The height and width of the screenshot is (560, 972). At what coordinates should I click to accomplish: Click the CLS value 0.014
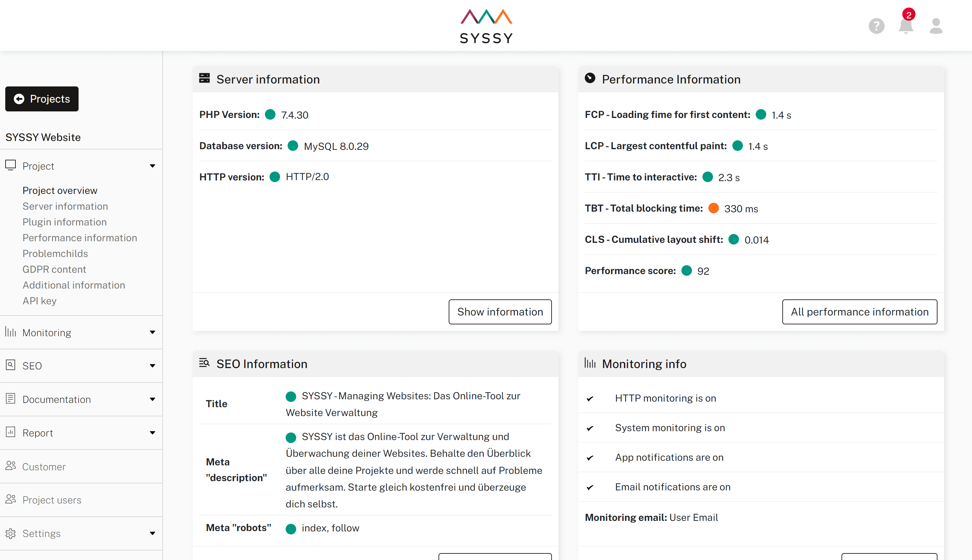coord(757,240)
